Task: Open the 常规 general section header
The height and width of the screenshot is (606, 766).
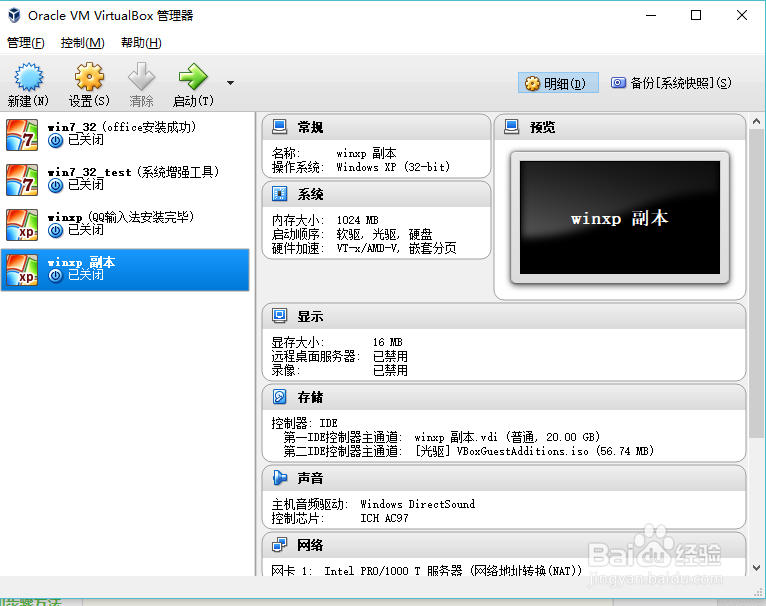Action: tap(376, 127)
